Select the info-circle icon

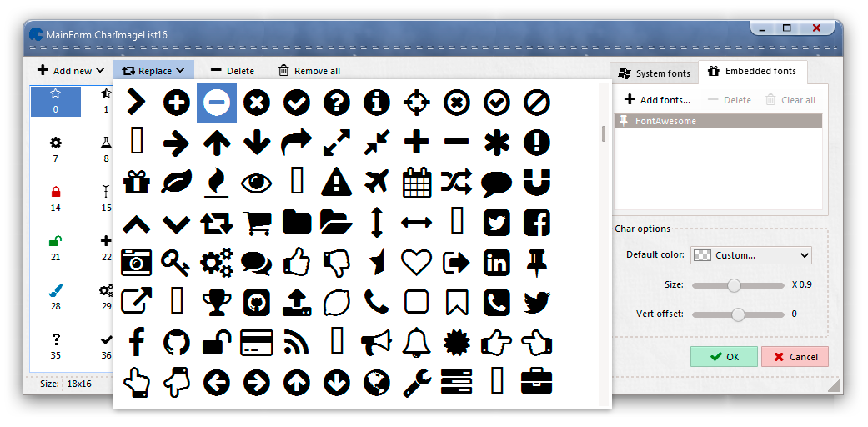pos(376,103)
